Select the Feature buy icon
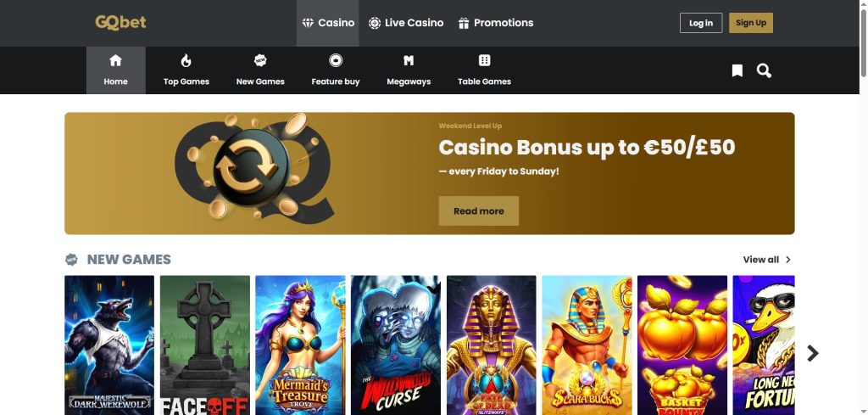This screenshot has height=415, width=868. click(336, 60)
